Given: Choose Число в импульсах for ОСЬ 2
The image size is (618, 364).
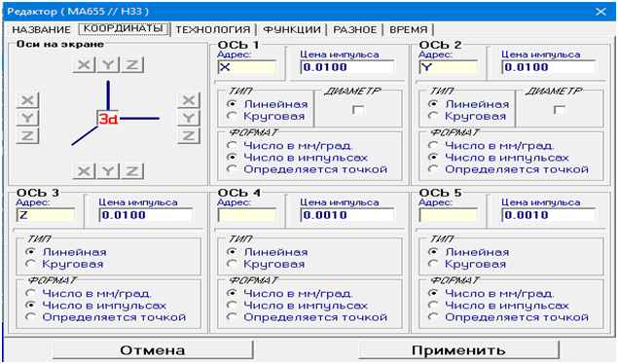Looking at the screenshot, I should 499,158.
